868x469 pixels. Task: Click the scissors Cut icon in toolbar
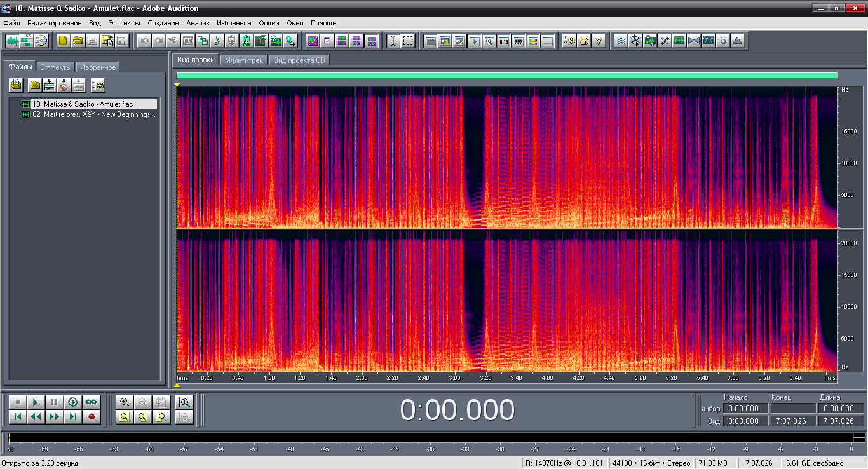click(x=217, y=41)
